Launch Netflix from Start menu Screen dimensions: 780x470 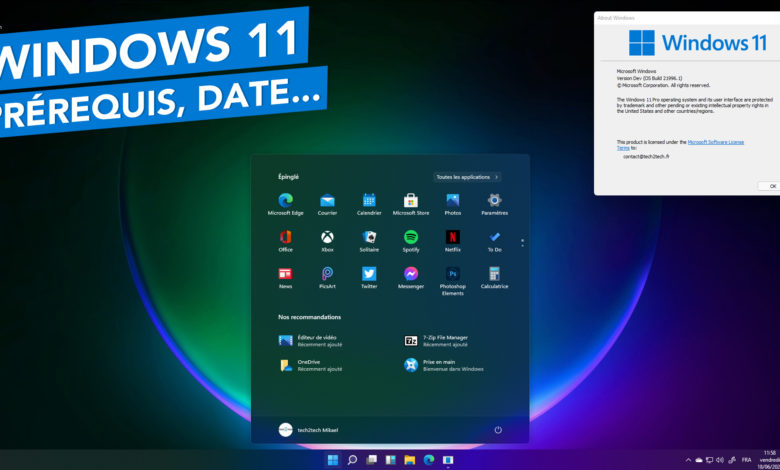coord(453,241)
